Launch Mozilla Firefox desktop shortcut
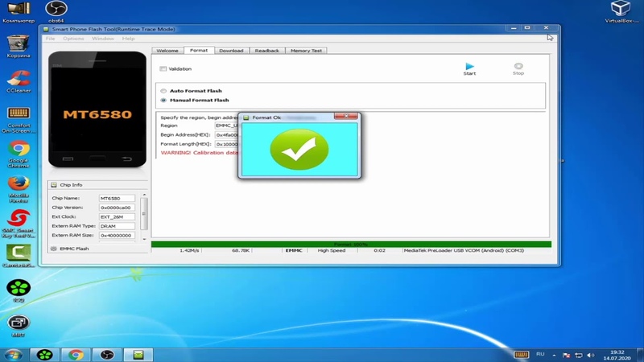Viewport: 644px width, 362px height. tap(19, 189)
